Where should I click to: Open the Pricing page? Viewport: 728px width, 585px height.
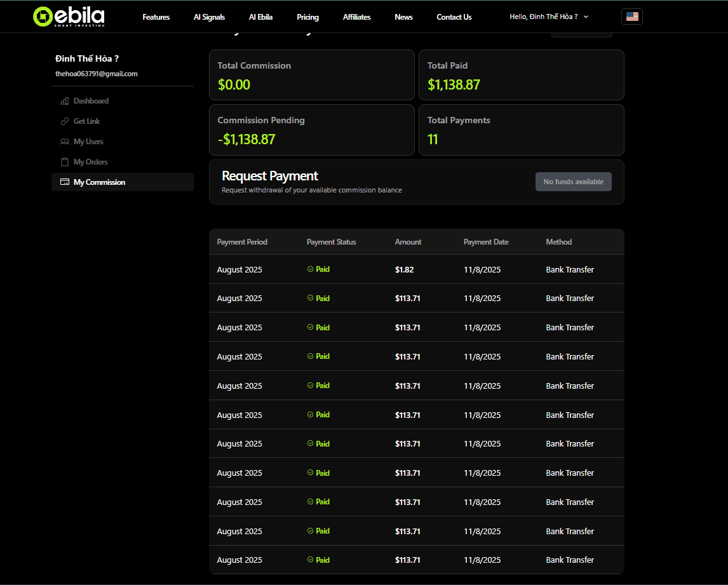[307, 17]
